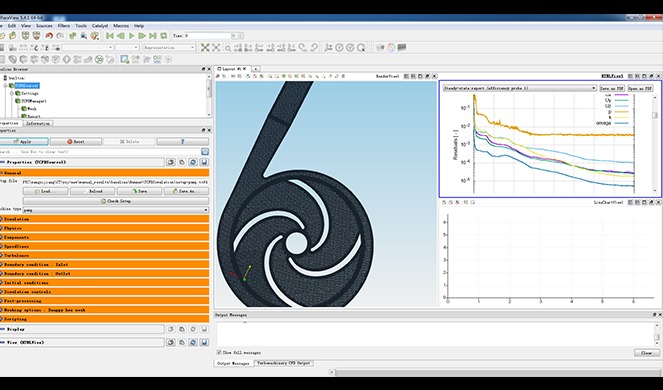Switch to the Information tab
The image size is (663, 390).
[x=38, y=124]
